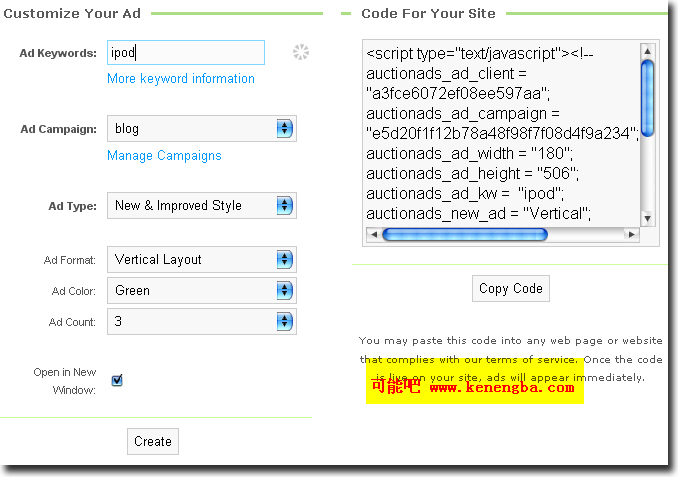Click the code box scroll down arrow
The image size is (678, 477).
pos(647,218)
